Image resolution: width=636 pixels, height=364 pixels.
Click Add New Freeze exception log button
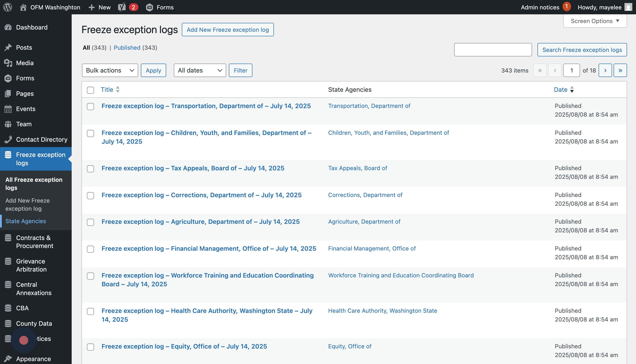click(228, 30)
